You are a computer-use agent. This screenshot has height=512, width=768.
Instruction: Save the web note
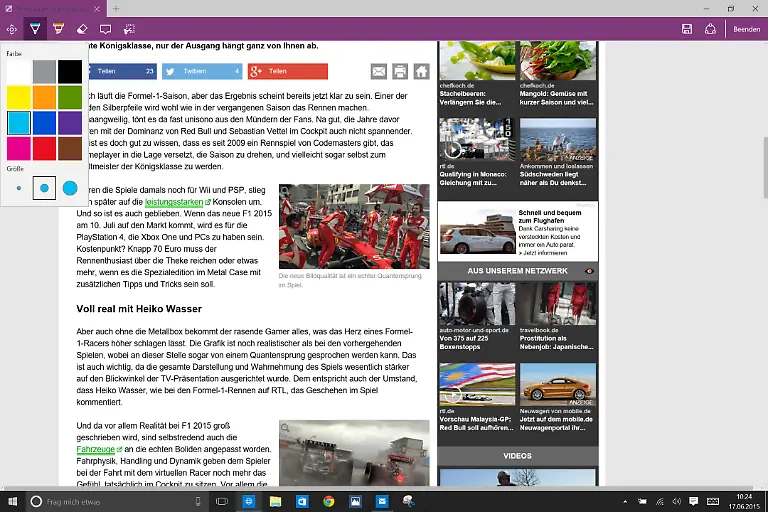tap(687, 29)
